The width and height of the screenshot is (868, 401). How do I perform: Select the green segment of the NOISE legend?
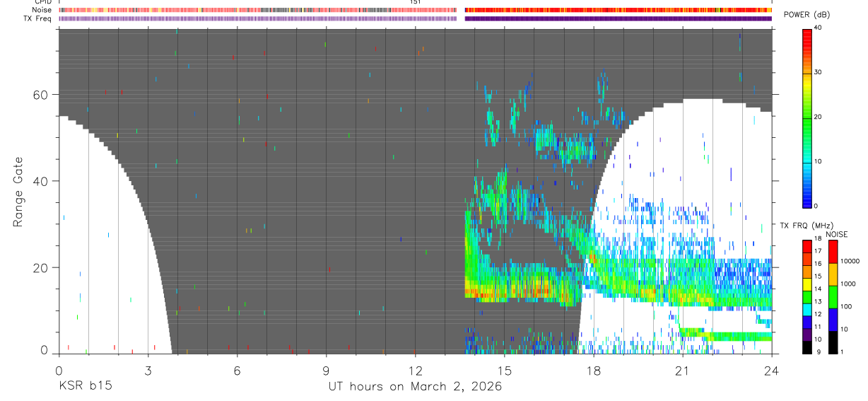click(x=833, y=297)
